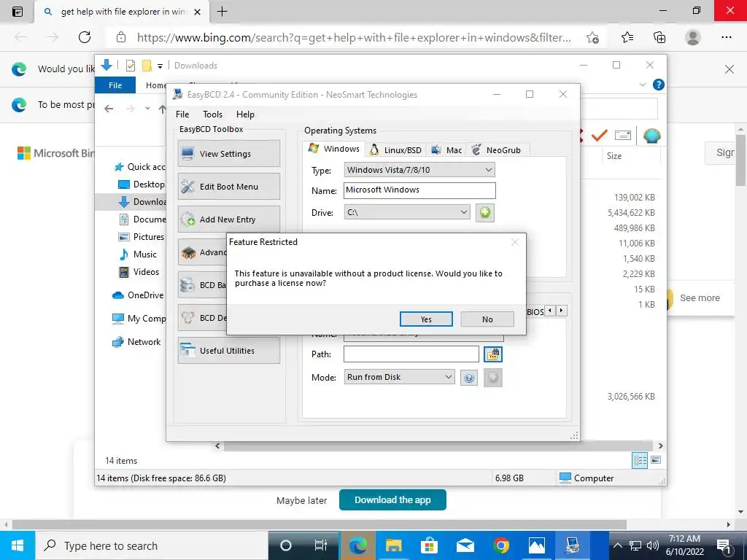Viewport: 747px width, 560px height.
Task: Click the grayed add icon beside Mode
Action: click(x=493, y=378)
